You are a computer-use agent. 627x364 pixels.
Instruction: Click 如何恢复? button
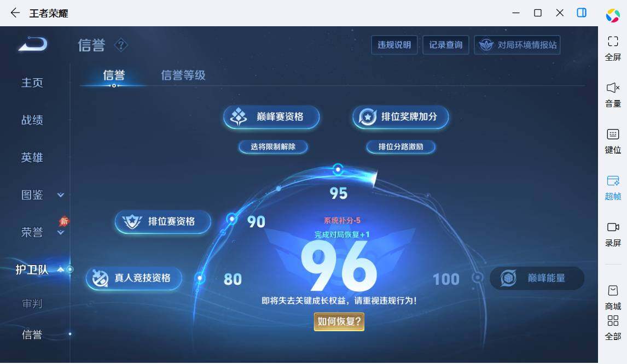(339, 322)
